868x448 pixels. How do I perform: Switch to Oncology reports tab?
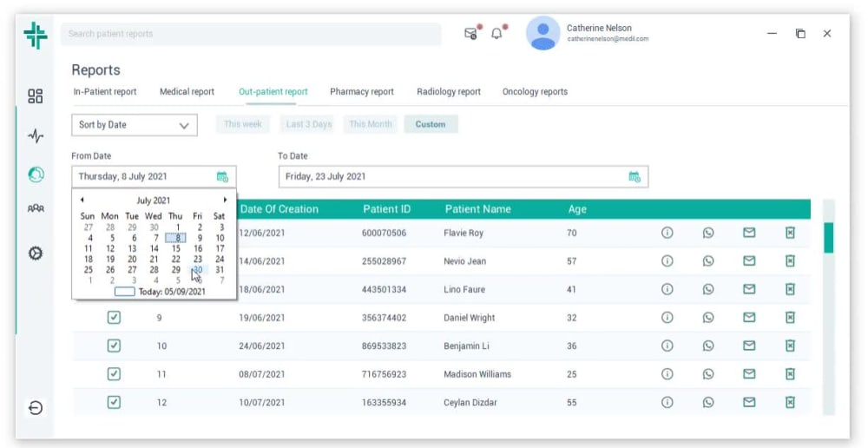535,92
